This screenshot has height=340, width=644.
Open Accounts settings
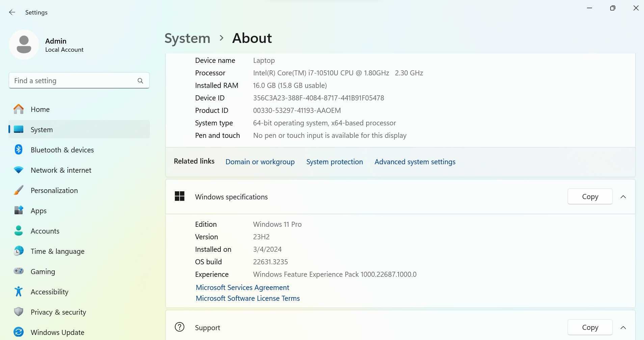(x=79, y=231)
